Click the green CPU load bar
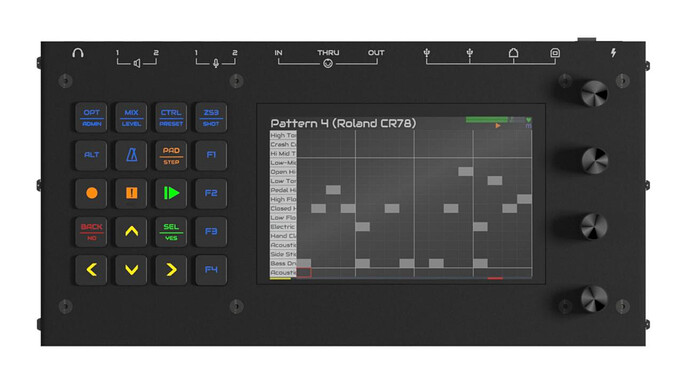This screenshot has width=689, height=380. (x=486, y=119)
